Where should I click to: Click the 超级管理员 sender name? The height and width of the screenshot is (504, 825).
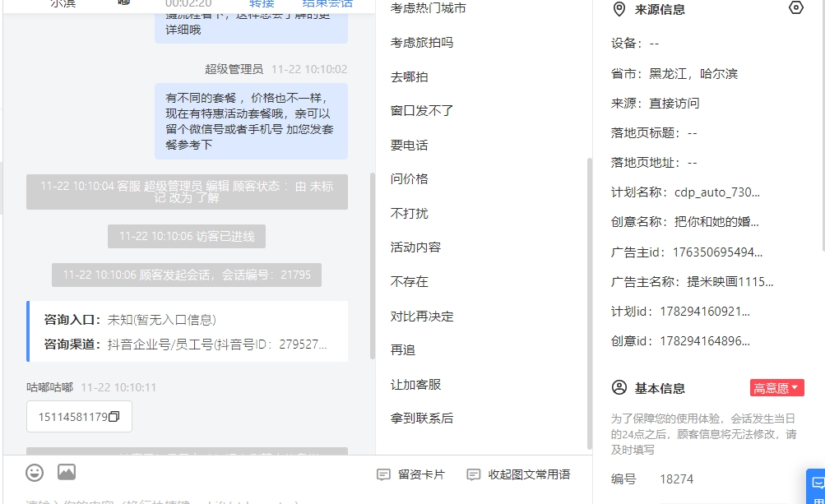click(234, 69)
